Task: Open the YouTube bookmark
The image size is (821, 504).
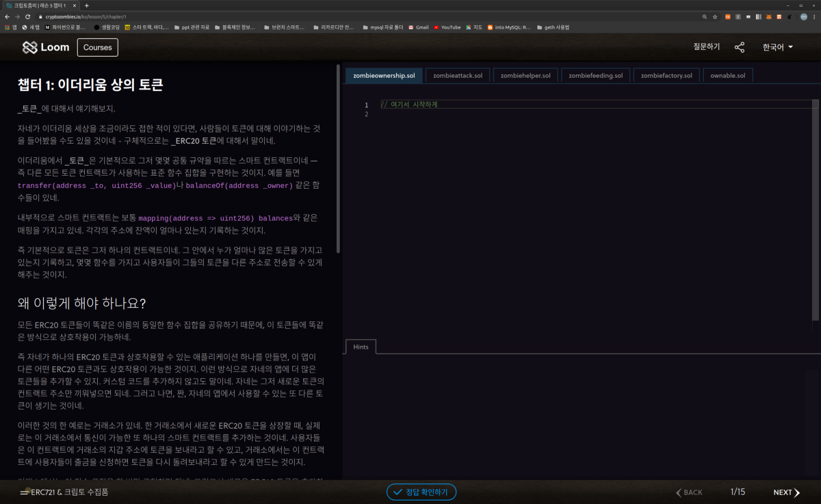Action: (447, 27)
